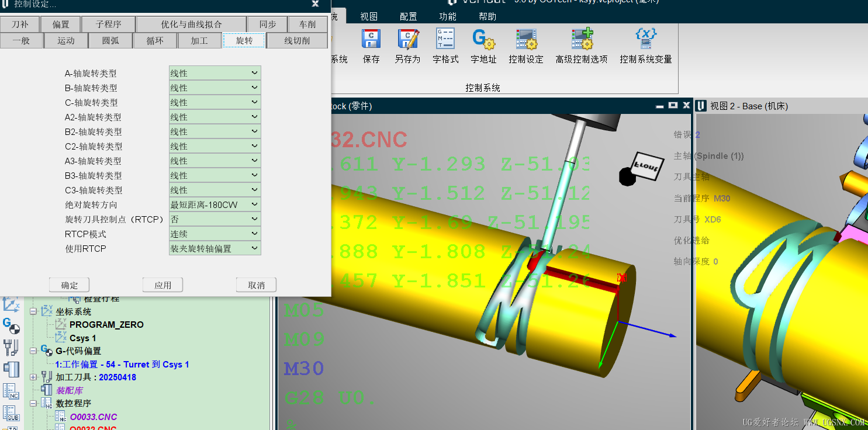868x430 pixels.
Task: Open the A-轴旋转类型 dropdown
Action: click(x=215, y=73)
